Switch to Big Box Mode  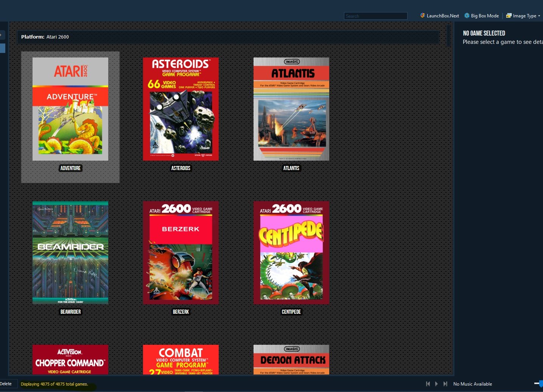coord(481,15)
